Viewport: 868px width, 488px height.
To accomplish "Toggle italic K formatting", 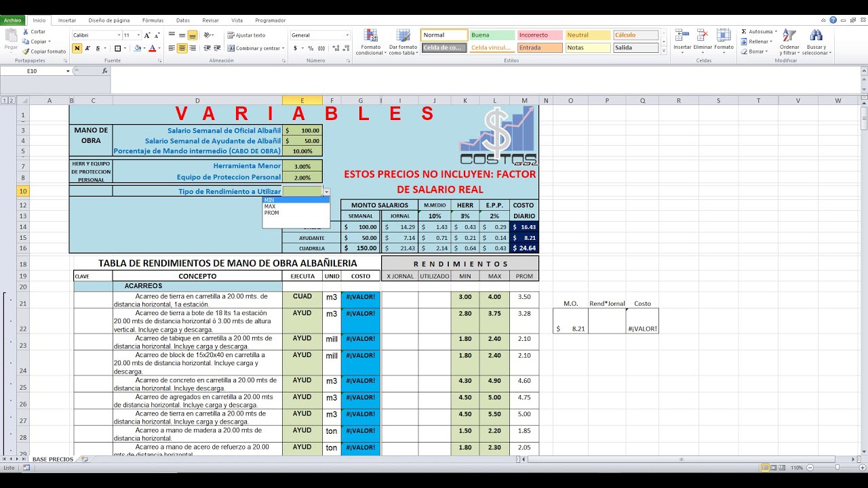I will [88, 48].
